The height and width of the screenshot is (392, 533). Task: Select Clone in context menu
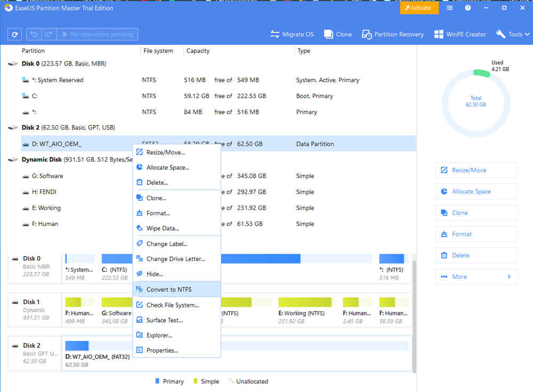coord(177,198)
